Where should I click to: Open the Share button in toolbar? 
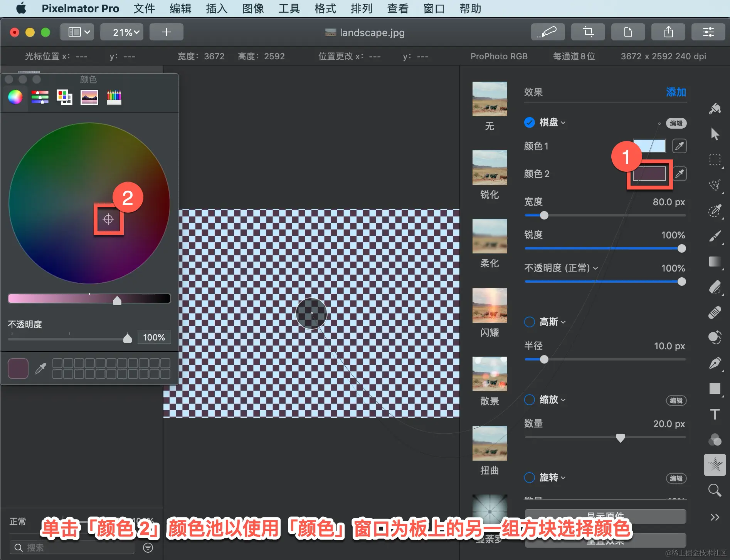coord(668,32)
